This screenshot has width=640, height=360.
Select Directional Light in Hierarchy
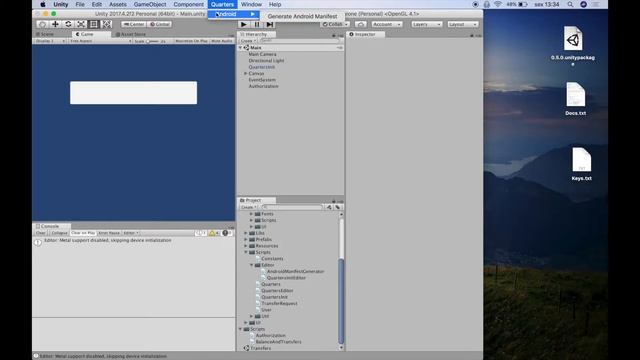pos(266,61)
